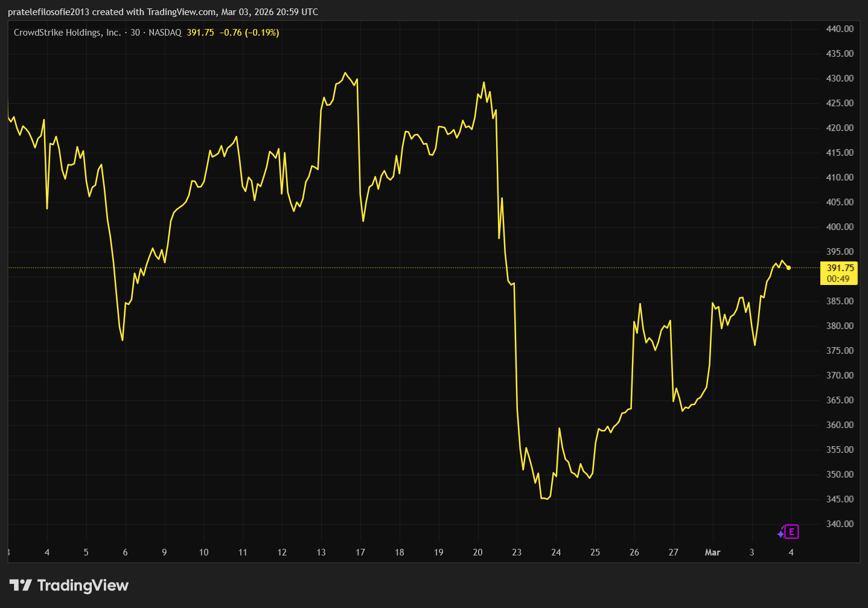Click the TradingView logo icon at bottom left

pyautogui.click(x=21, y=585)
